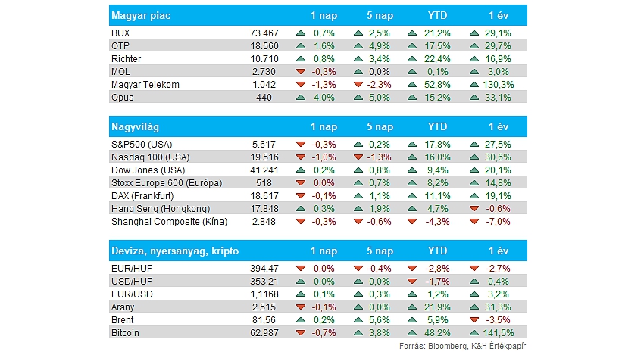Click green up arrow for Opus YTD
The height and width of the screenshot is (358, 644).
(x=412, y=98)
